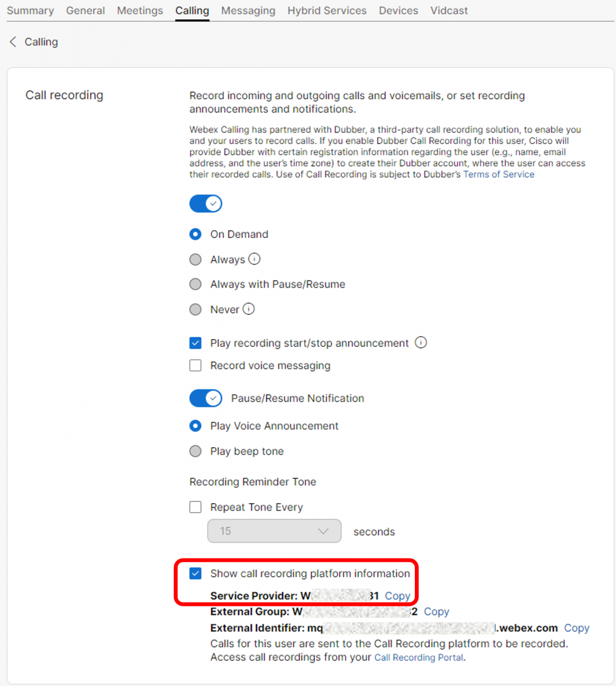The width and height of the screenshot is (616, 686).
Task: Select the Always with Pause/Resume option
Action: (x=195, y=285)
